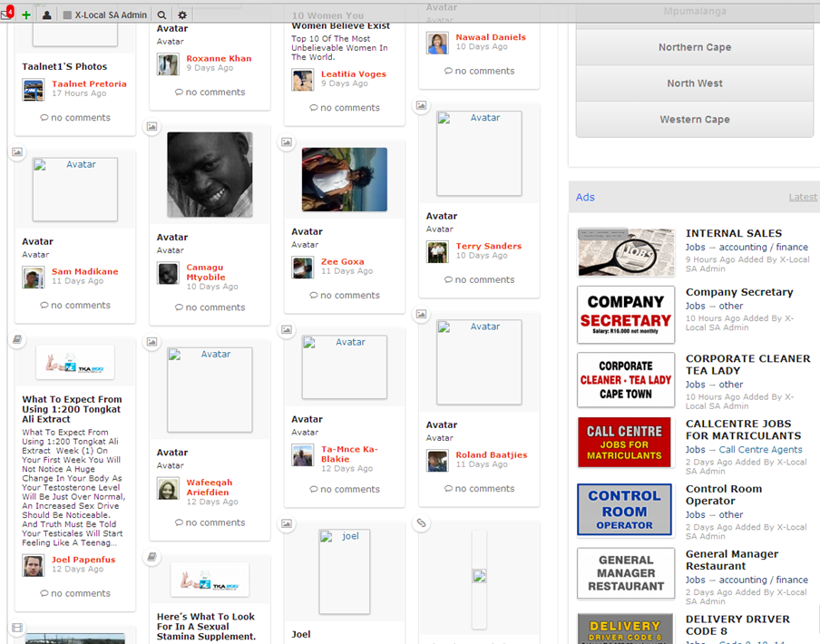Open Roxanne Khan profile link
820x644 pixels.
[x=219, y=59]
